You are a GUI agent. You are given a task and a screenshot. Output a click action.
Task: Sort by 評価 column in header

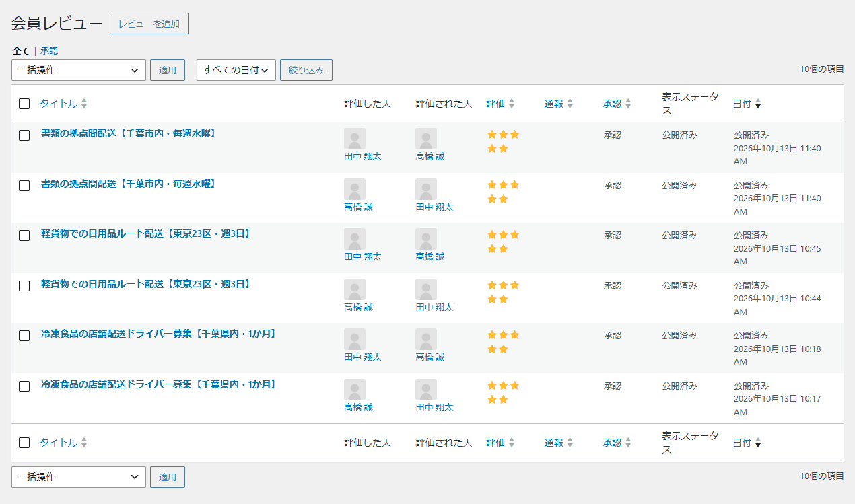[x=495, y=104]
